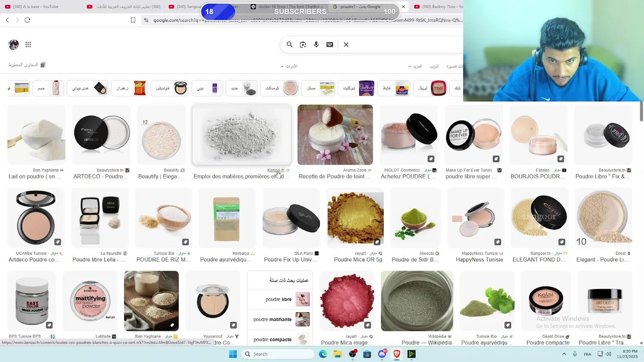Reload the page with the refresh icon

point(27,20)
